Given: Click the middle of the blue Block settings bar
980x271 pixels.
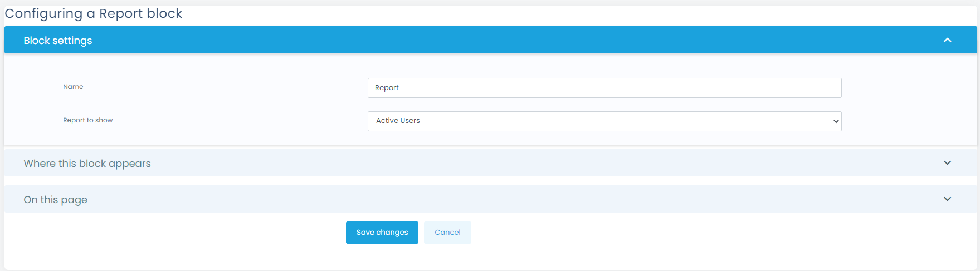Looking at the screenshot, I should [490, 40].
